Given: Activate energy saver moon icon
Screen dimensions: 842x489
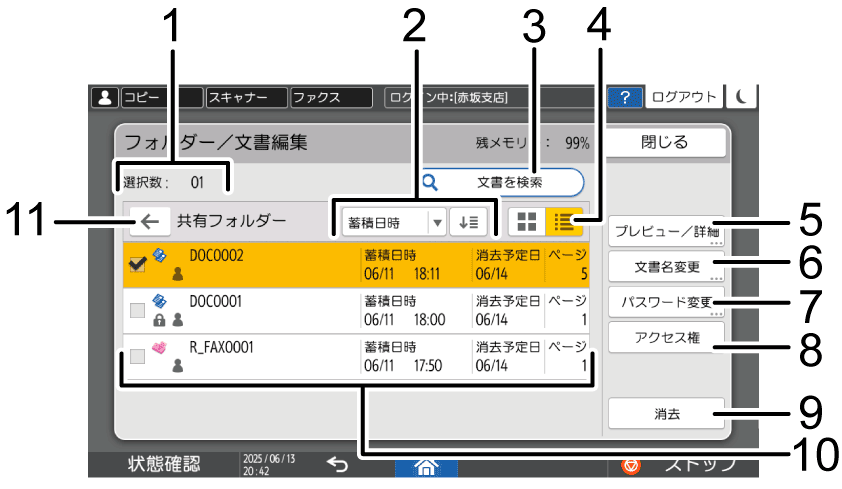Looking at the screenshot, I should coord(741,97).
